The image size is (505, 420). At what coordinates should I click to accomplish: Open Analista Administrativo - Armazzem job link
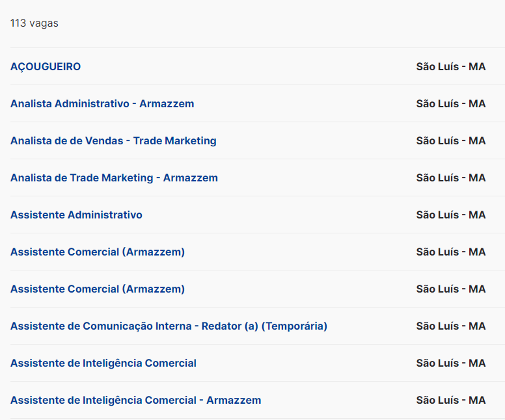(x=102, y=103)
